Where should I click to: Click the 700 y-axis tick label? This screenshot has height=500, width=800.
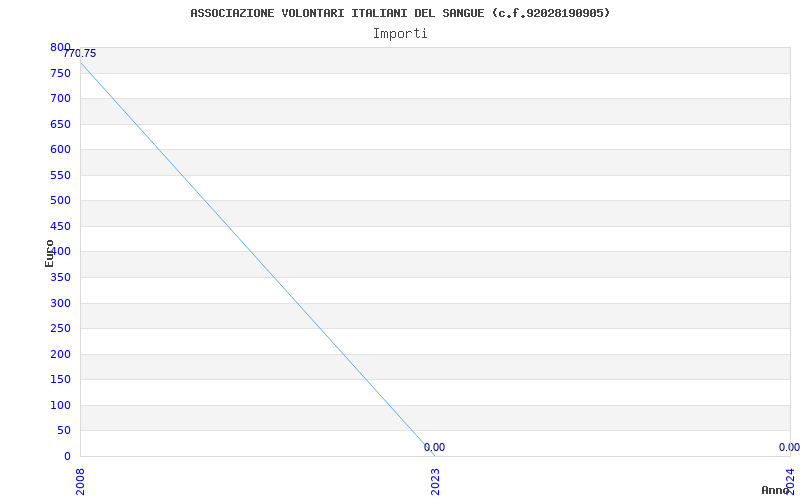click(x=60, y=98)
